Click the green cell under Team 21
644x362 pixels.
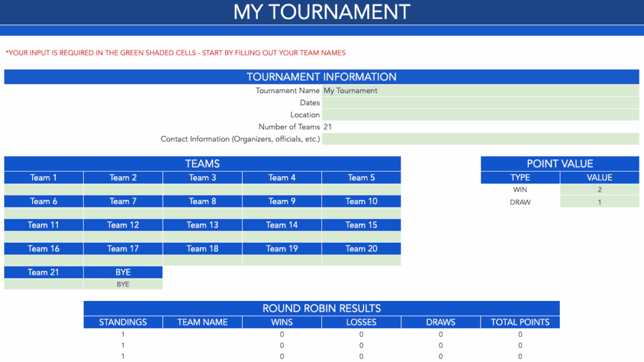coord(43,284)
